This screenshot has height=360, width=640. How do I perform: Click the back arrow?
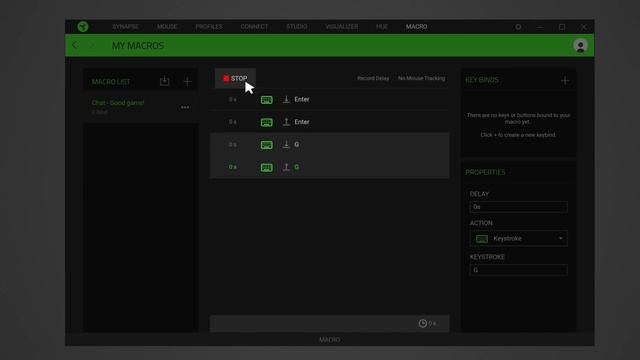tap(75, 45)
